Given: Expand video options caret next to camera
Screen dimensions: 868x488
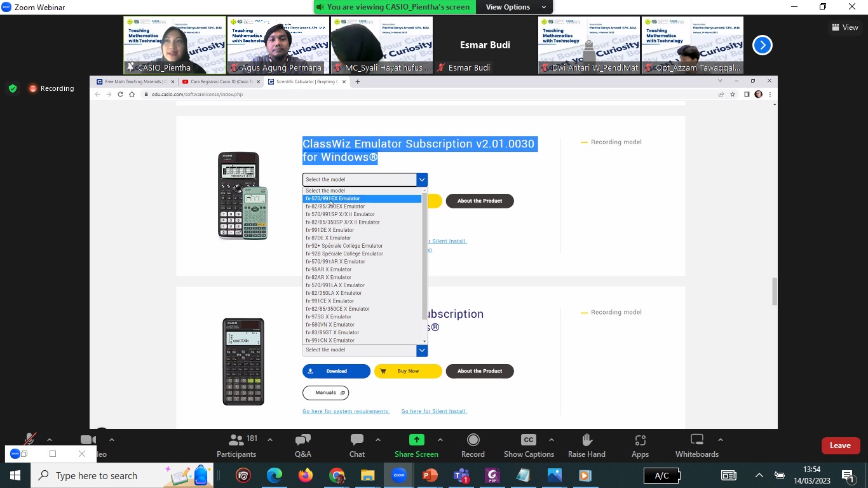Looking at the screenshot, I should tap(112, 440).
